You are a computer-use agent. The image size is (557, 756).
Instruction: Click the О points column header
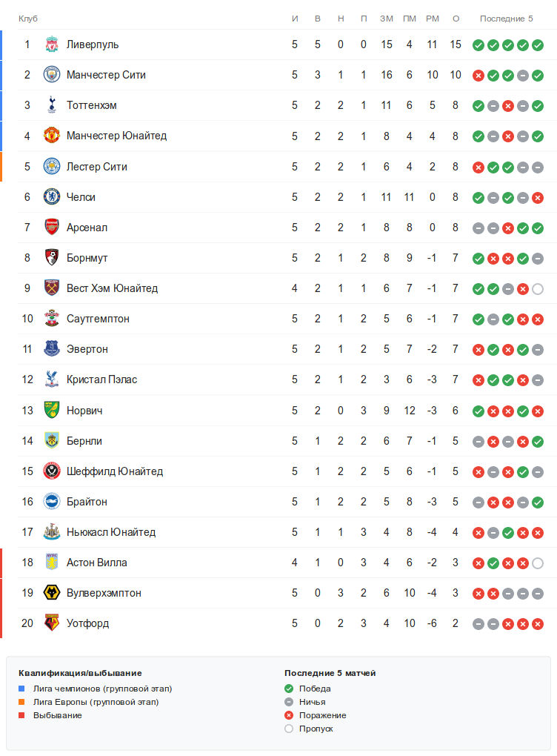pyautogui.click(x=456, y=19)
